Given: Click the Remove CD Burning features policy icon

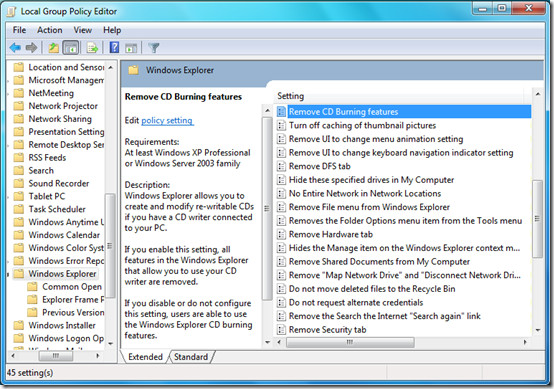Looking at the screenshot, I should [281, 112].
